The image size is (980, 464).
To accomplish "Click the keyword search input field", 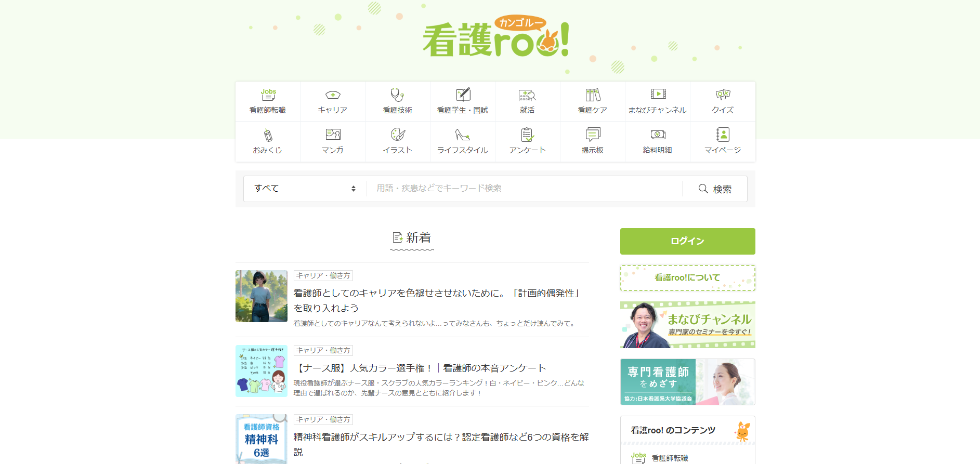I will tap(524, 189).
